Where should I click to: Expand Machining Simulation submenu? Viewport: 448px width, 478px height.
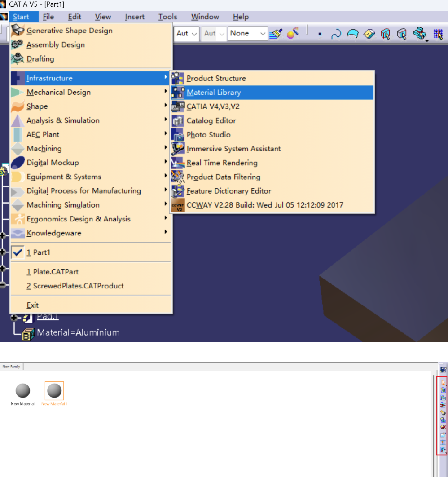click(91, 205)
